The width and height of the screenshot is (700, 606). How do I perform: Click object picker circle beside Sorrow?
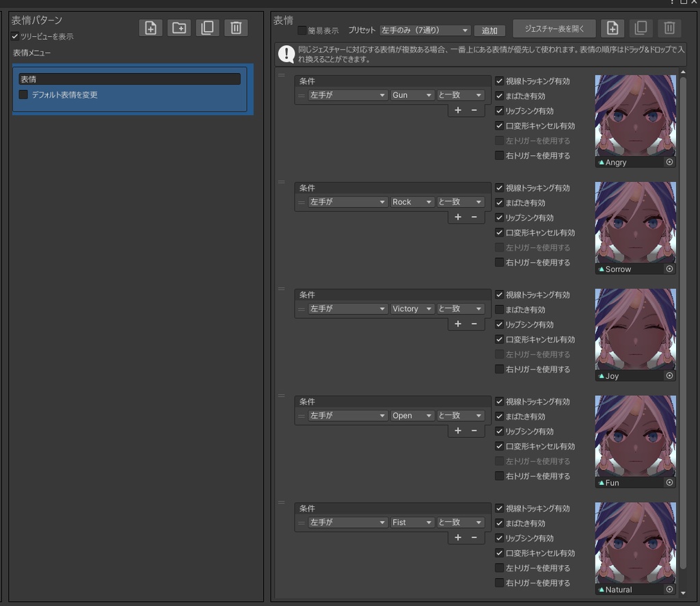pos(669,269)
